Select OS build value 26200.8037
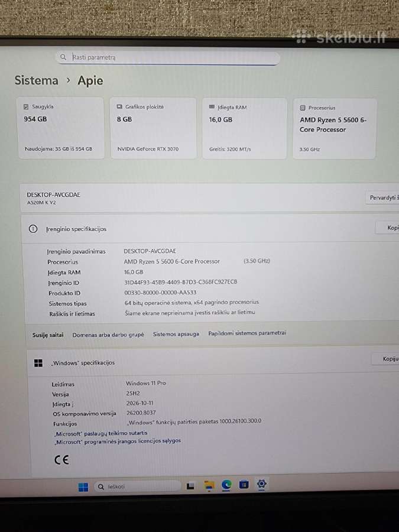Image resolution: width=399 pixels, height=532 pixels. (141, 413)
